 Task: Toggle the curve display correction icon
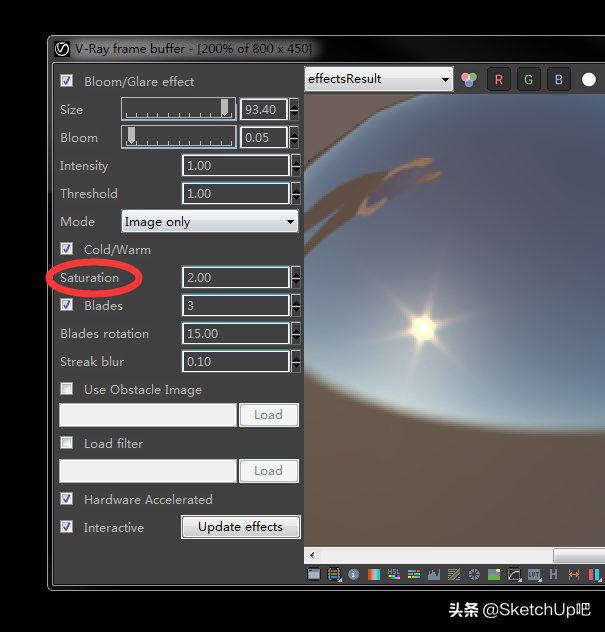514,574
